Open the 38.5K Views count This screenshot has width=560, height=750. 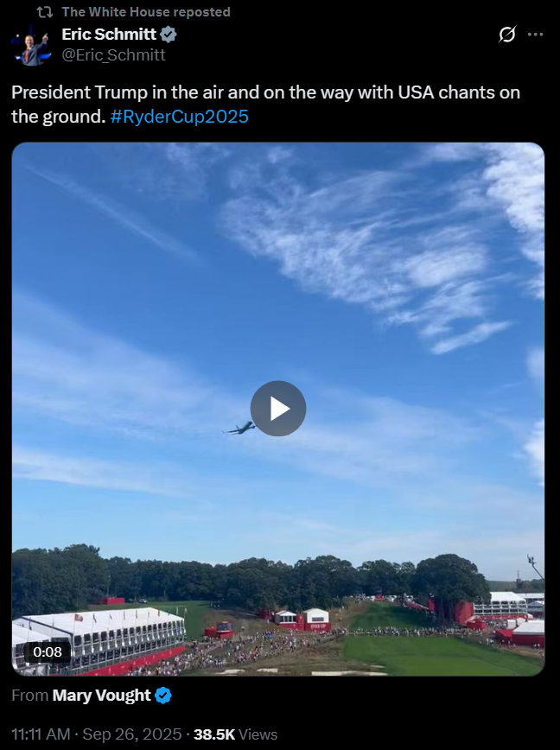pos(235,734)
